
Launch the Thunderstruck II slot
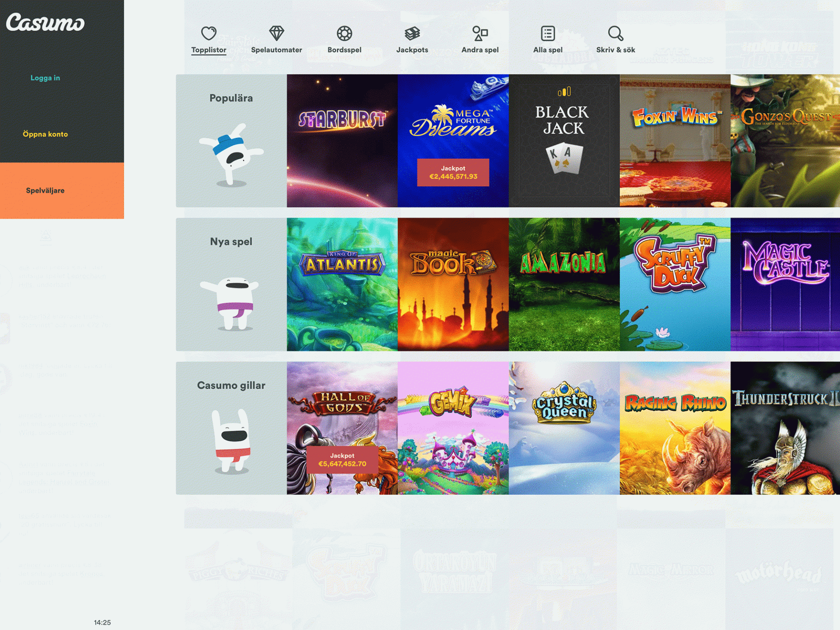click(x=785, y=428)
